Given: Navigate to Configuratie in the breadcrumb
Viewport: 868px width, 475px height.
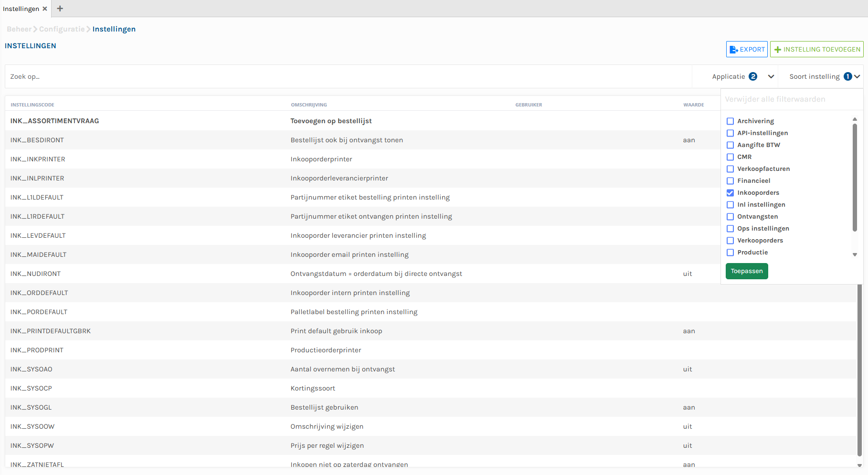Looking at the screenshot, I should pos(62,29).
